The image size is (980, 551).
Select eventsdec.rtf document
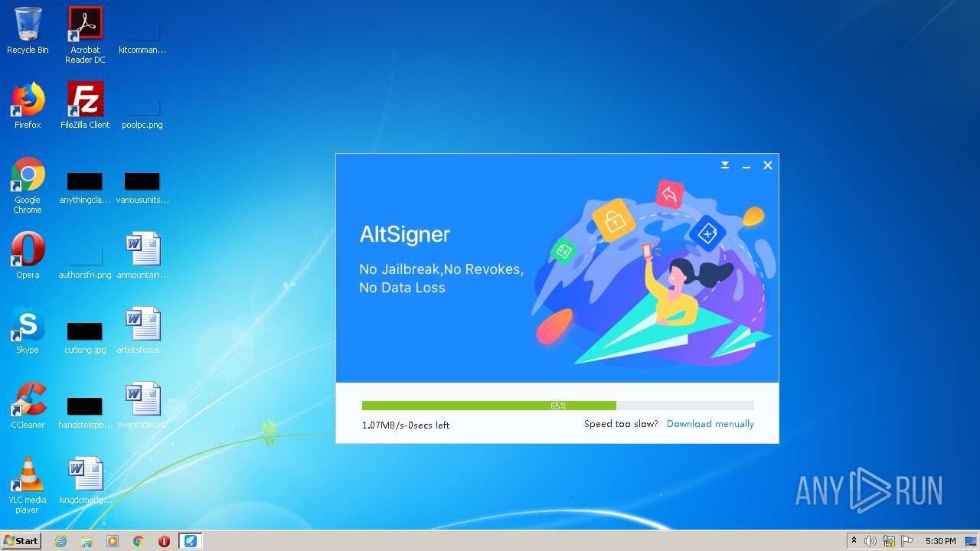pyautogui.click(x=142, y=406)
